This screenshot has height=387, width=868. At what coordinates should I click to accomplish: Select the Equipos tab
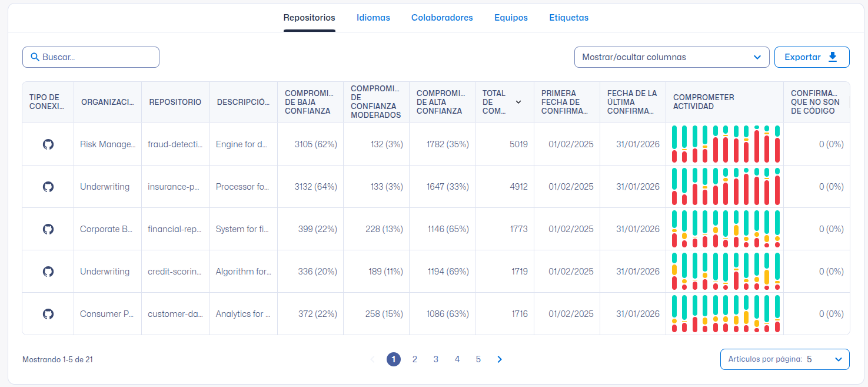coord(511,18)
